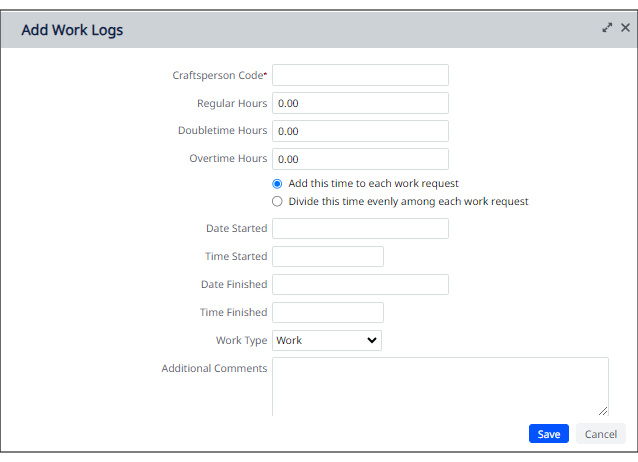Select the Doubletime Hours field
Screen dimensions: 638x462
click(x=360, y=131)
